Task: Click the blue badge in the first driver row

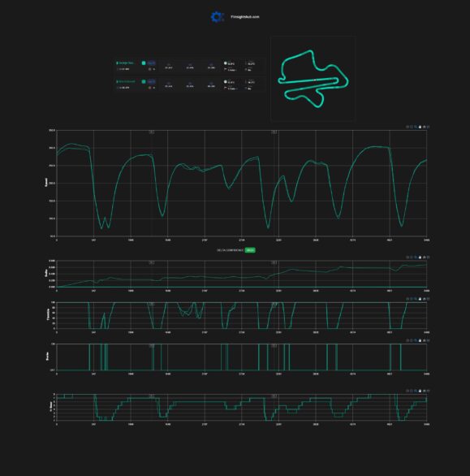Action: [x=152, y=63]
